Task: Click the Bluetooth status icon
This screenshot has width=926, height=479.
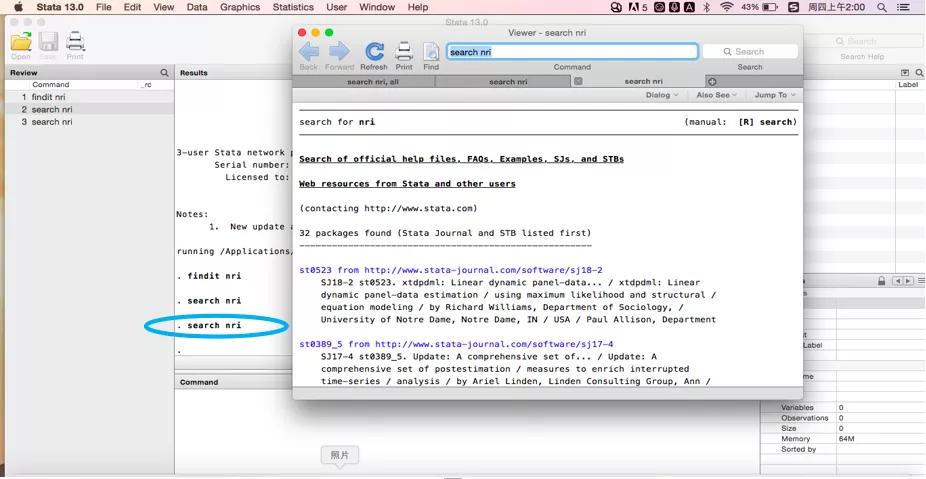Action: pyautogui.click(x=706, y=7)
